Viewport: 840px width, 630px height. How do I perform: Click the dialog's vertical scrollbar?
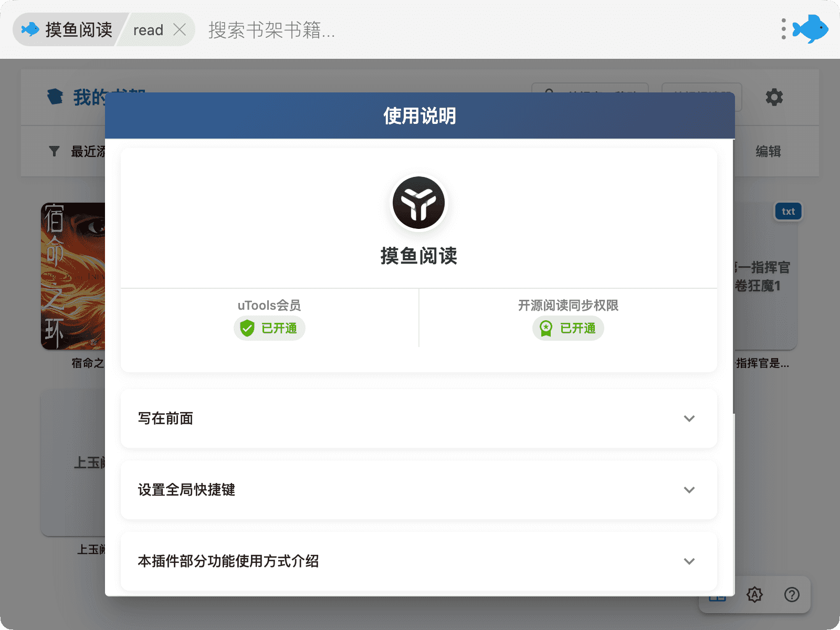[x=733, y=273]
